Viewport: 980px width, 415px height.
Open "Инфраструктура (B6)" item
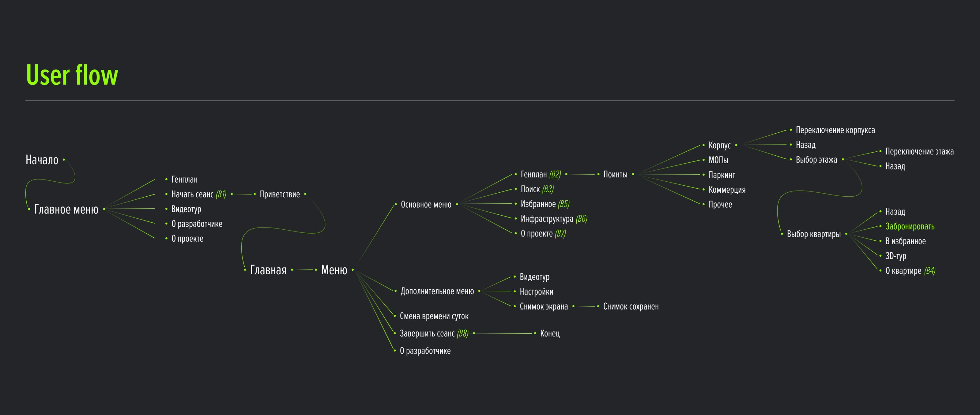click(x=553, y=219)
